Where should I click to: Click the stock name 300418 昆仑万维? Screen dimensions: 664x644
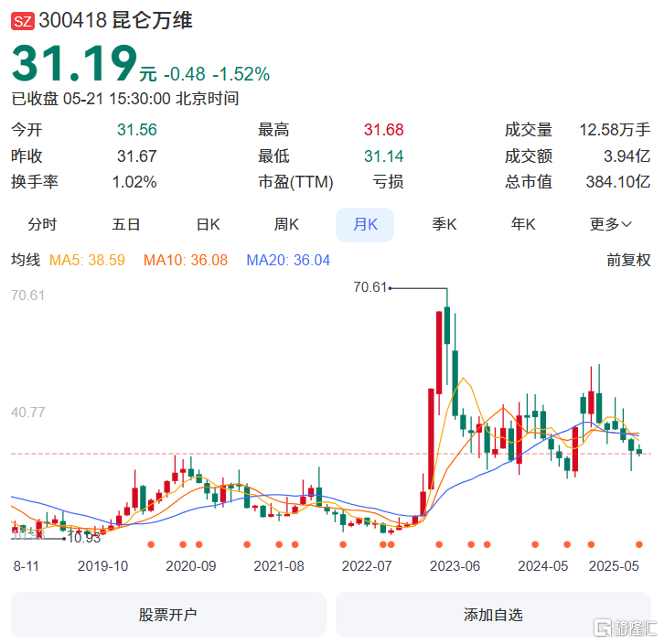click(x=115, y=20)
